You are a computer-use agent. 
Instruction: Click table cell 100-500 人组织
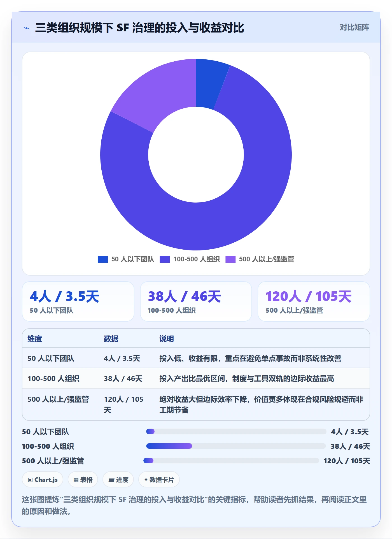[53, 378]
